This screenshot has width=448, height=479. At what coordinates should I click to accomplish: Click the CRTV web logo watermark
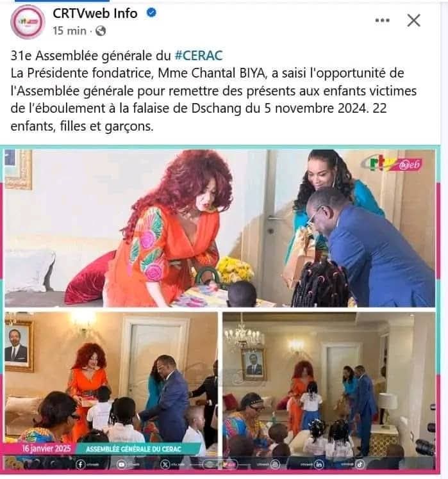392,164
